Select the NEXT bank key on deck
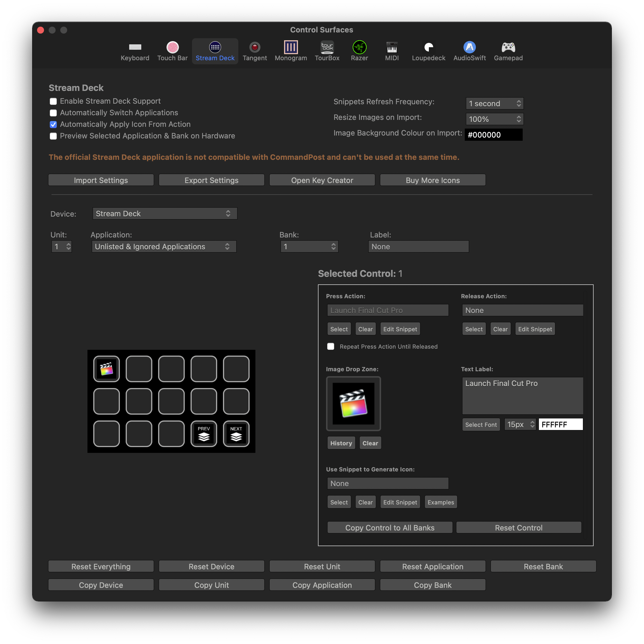Viewport: 644px width, 644px height. [x=236, y=434]
